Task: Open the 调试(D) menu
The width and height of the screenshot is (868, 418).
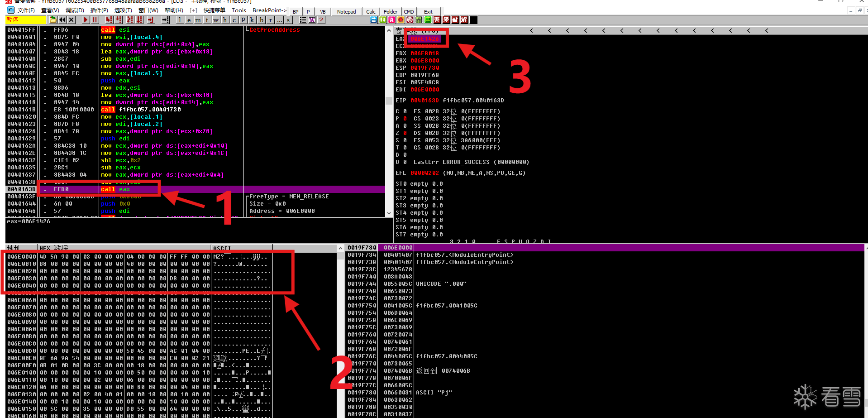Action: 75,10
